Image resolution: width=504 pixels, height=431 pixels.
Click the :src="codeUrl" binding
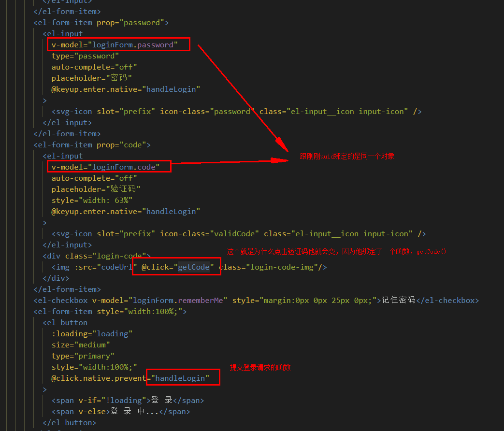coord(106,267)
